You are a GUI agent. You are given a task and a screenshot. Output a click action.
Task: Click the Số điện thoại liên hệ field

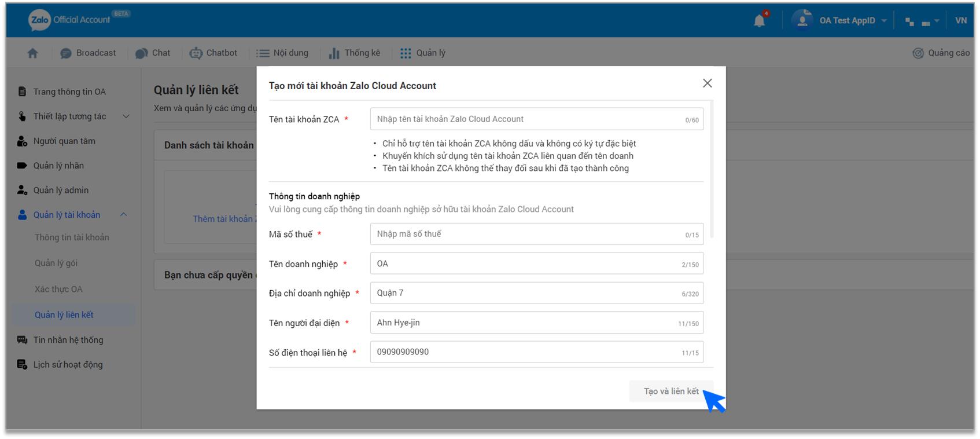537,352
